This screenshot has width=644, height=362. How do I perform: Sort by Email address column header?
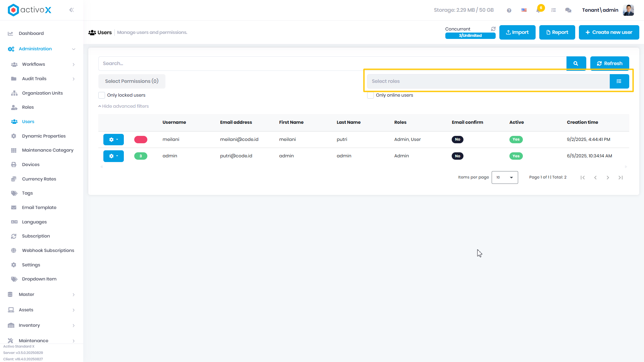(x=236, y=122)
